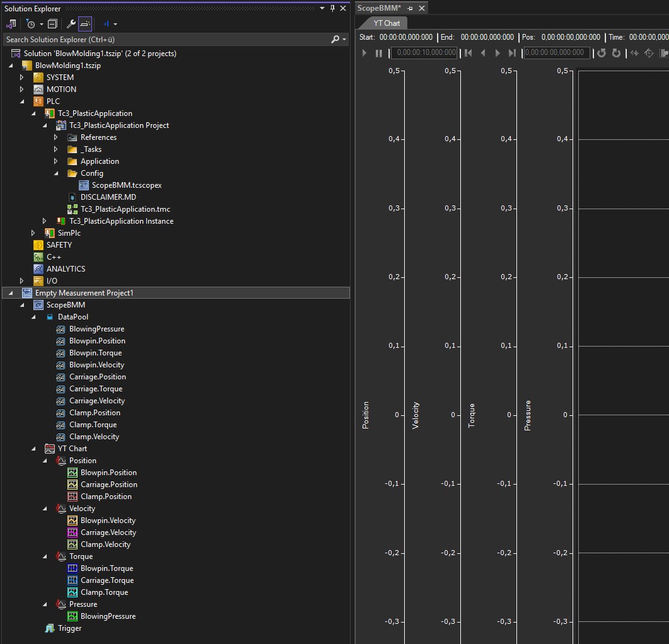
Task: Select BlowingPressure channel under Pressure axis
Action: tap(108, 616)
